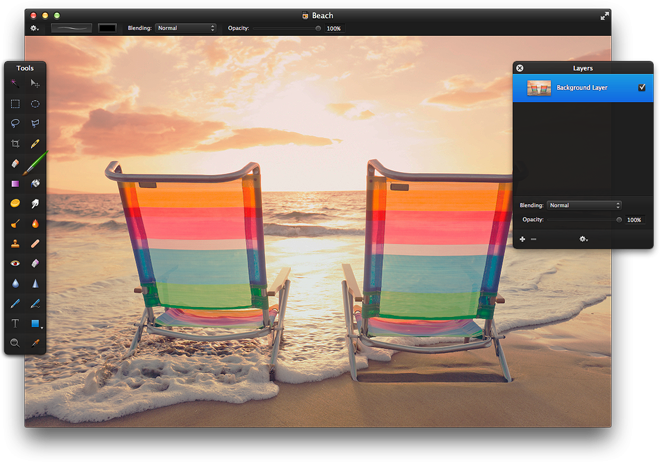Select the Healing band-aid tool
Screen dimensions: 660x462
tap(35, 243)
